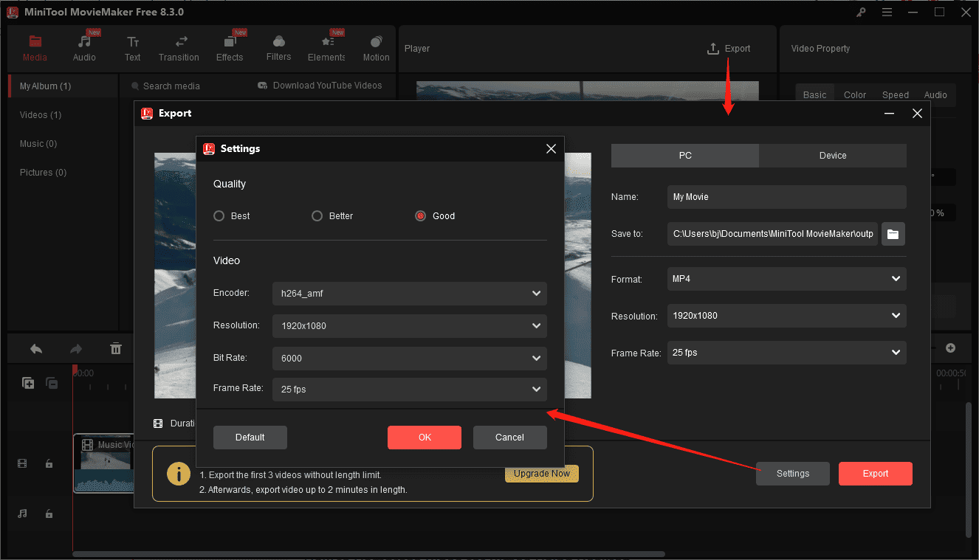Click the Export icon in the Player header
The height and width of the screenshot is (560, 979).
pyautogui.click(x=713, y=49)
